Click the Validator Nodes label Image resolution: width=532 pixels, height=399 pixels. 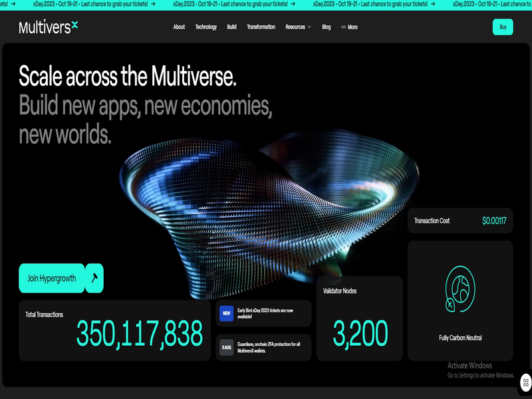coord(340,291)
